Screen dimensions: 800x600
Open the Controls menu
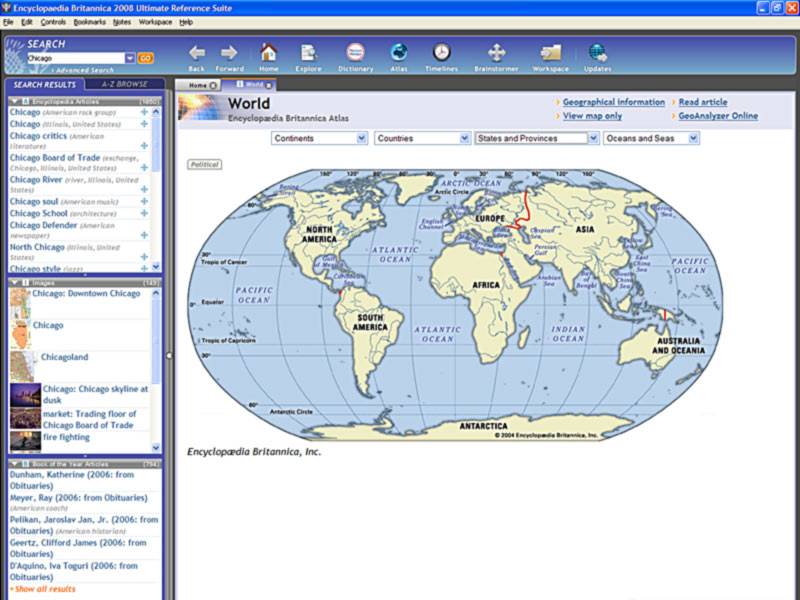[53, 22]
